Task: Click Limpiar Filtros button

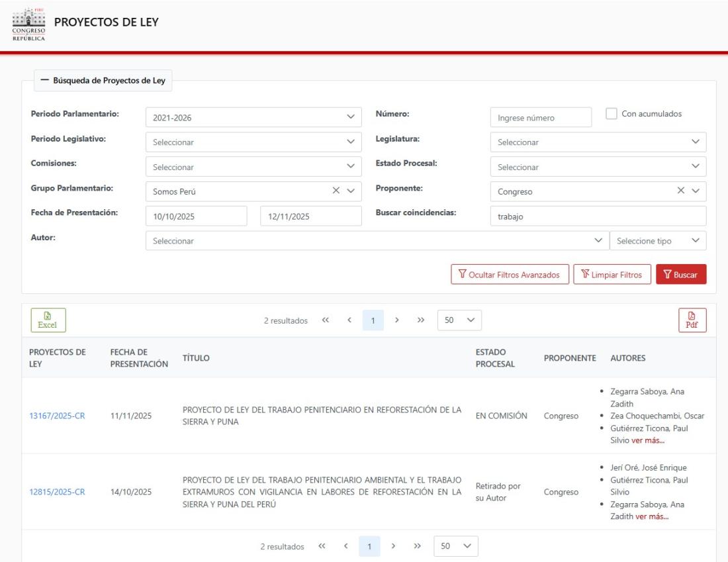Action: point(612,274)
